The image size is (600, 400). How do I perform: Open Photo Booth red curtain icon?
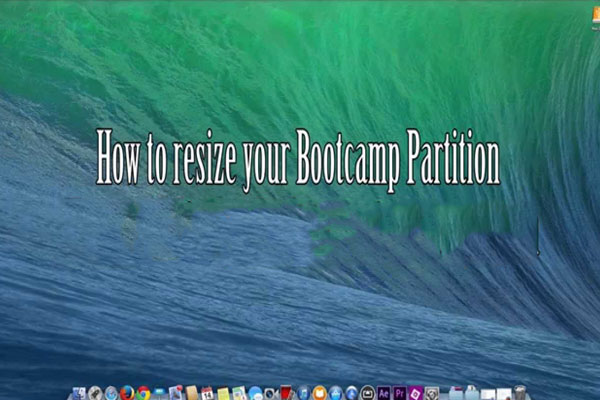[x=287, y=393]
